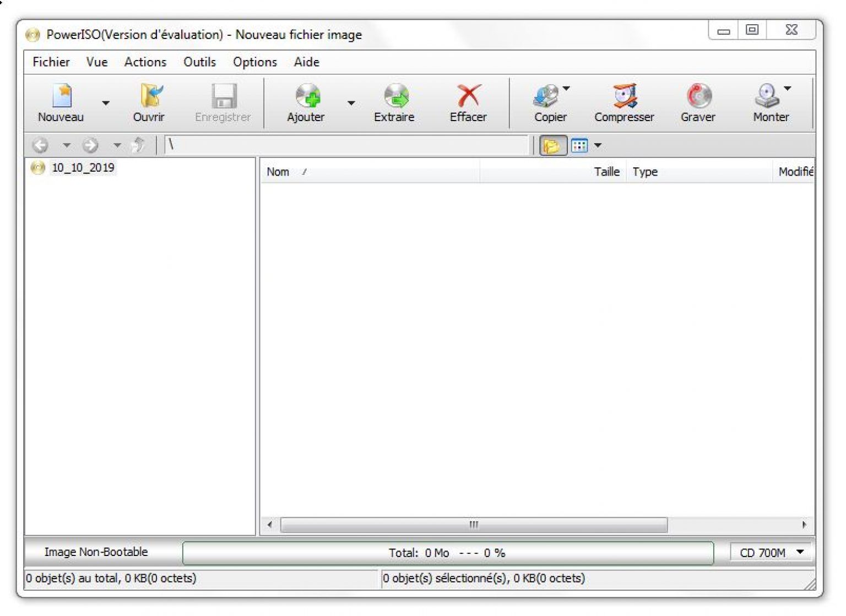
Task: Click the view mode grid icon
Action: tap(579, 146)
